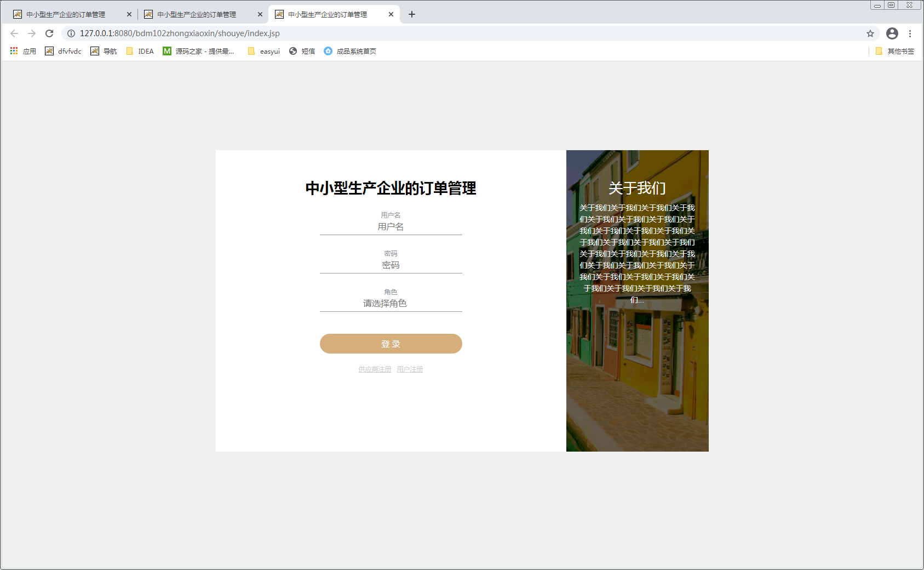Close the active third tab
Viewport: 924px width, 570px height.
[x=391, y=14]
